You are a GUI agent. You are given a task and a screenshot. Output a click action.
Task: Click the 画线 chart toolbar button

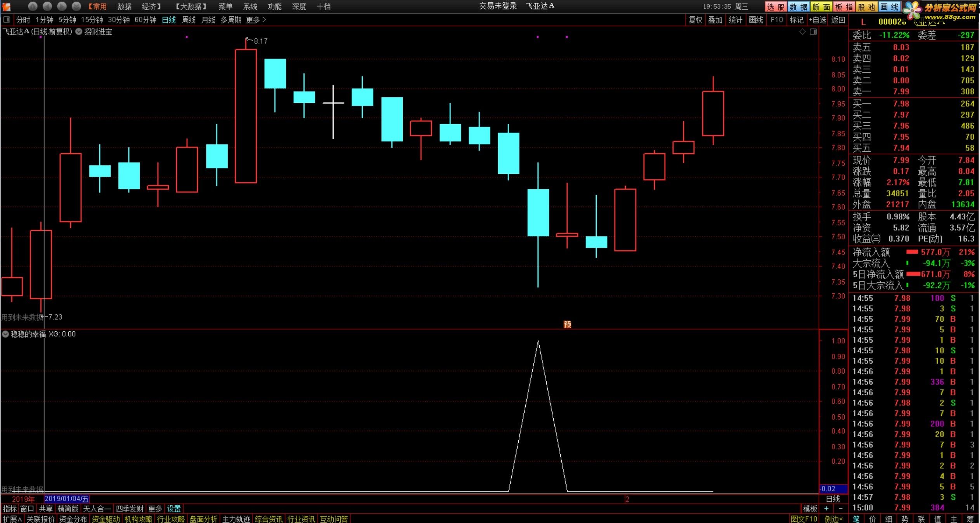click(x=756, y=20)
